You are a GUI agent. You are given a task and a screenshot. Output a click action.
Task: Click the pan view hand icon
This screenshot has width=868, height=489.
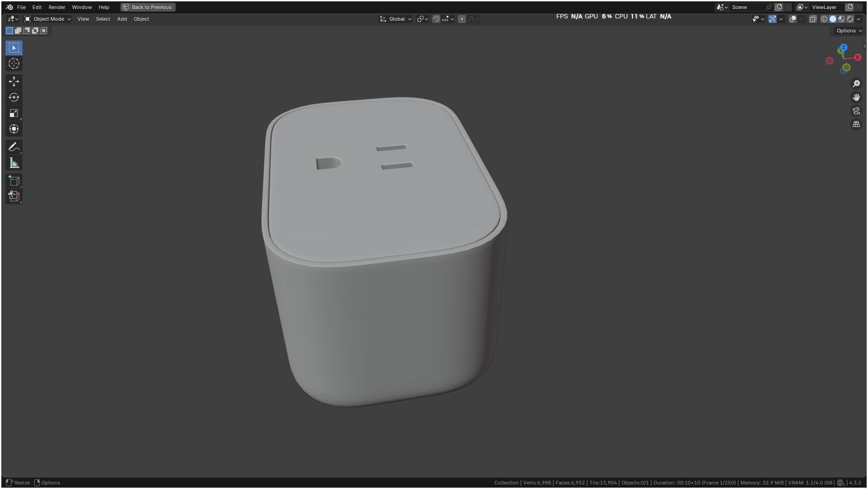[x=856, y=97]
